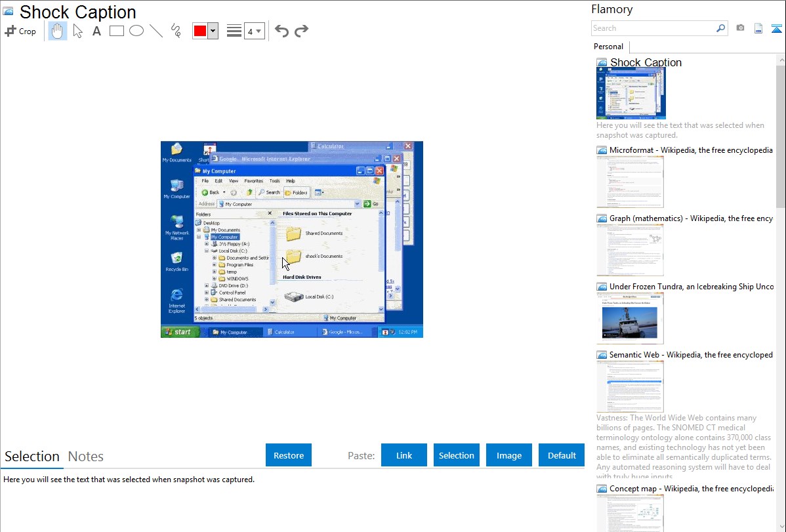Screen dimensions: 786x532
Task: Click the window icon beside Shock Caption list entry
Action: (x=602, y=63)
